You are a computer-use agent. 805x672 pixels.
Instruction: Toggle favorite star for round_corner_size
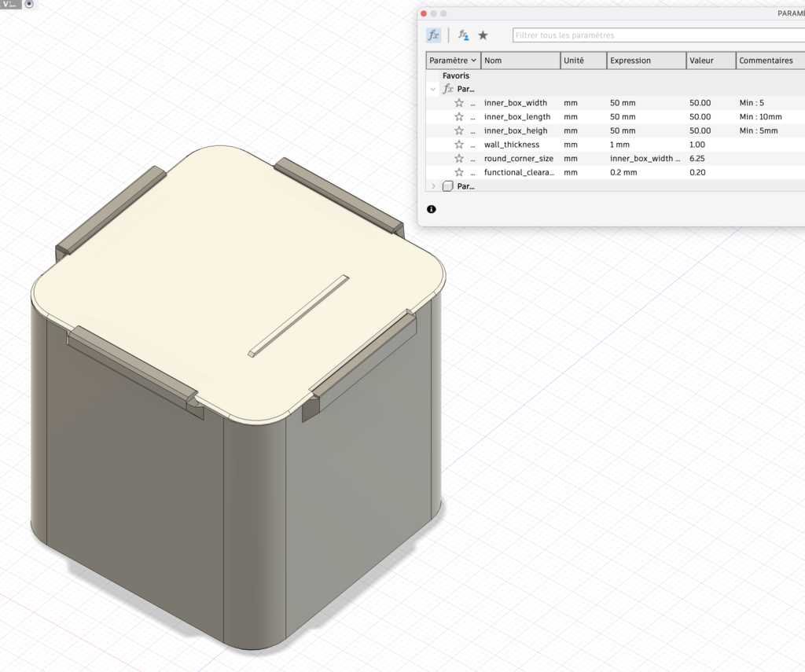pos(459,159)
